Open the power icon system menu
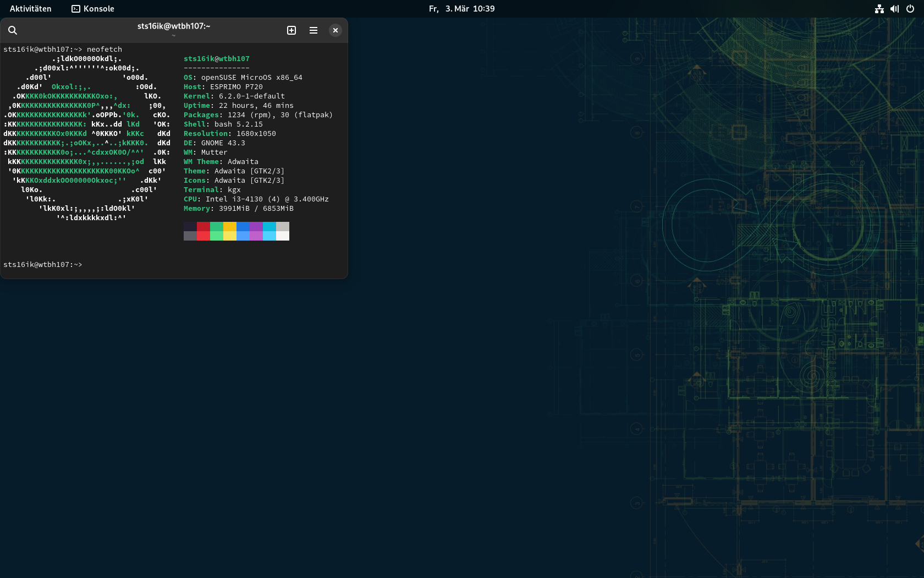 910,9
